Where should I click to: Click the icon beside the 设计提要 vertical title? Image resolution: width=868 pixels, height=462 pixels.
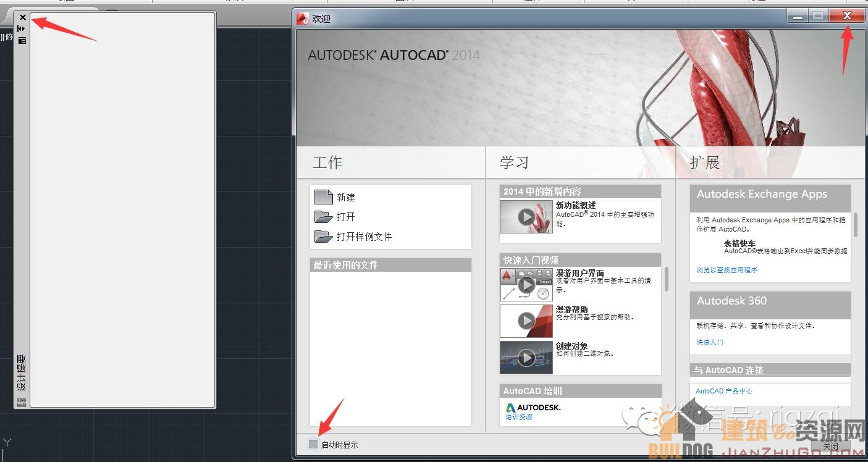coord(22,403)
